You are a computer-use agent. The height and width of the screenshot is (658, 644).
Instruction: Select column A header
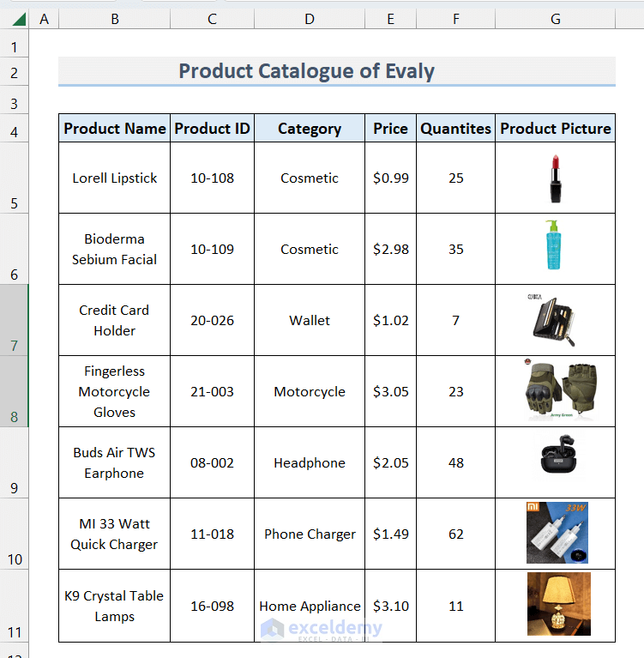44,19
